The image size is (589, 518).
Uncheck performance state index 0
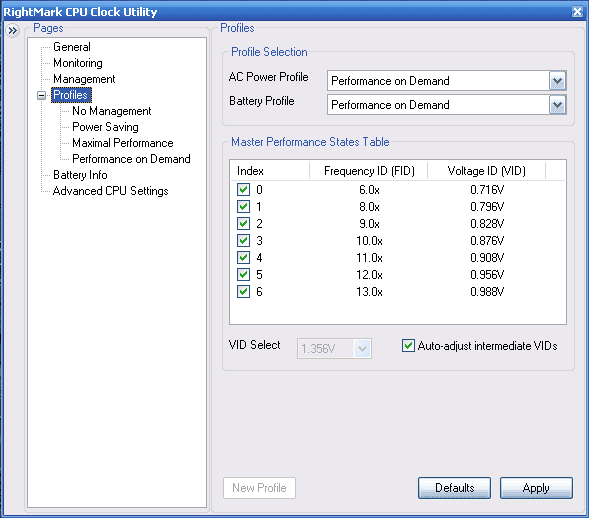click(x=243, y=189)
